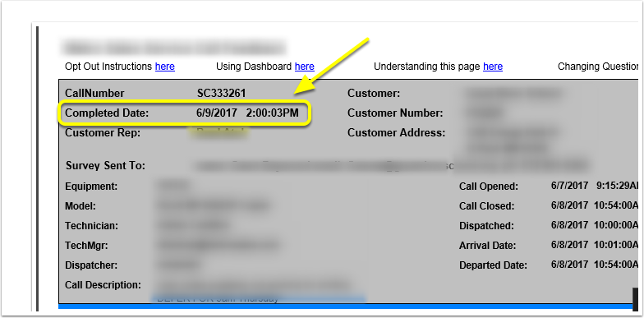Select the Call Opened value 6/7/2017
Viewport: 644px width, 318px height.
(570, 186)
